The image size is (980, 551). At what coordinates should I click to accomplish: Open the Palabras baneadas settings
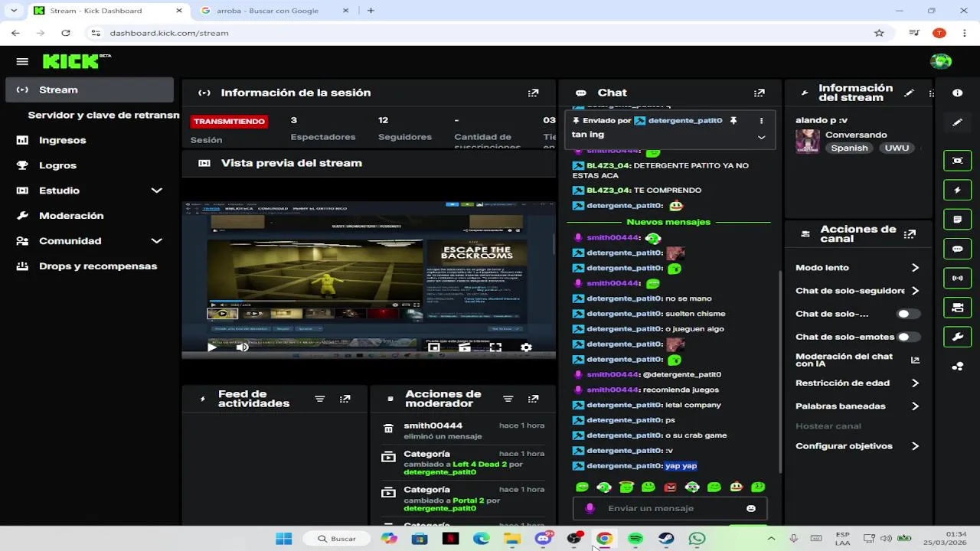click(857, 406)
